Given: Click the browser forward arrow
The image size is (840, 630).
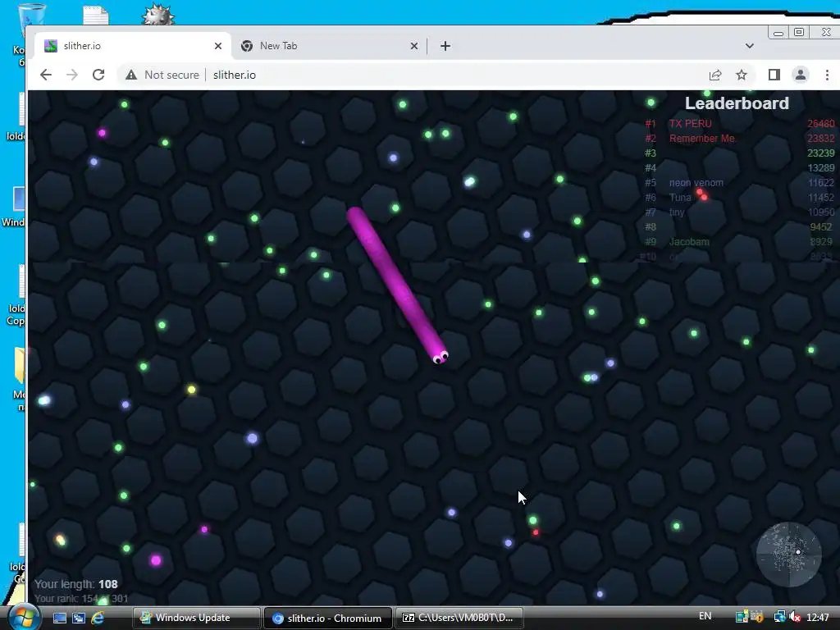Looking at the screenshot, I should (x=72, y=75).
